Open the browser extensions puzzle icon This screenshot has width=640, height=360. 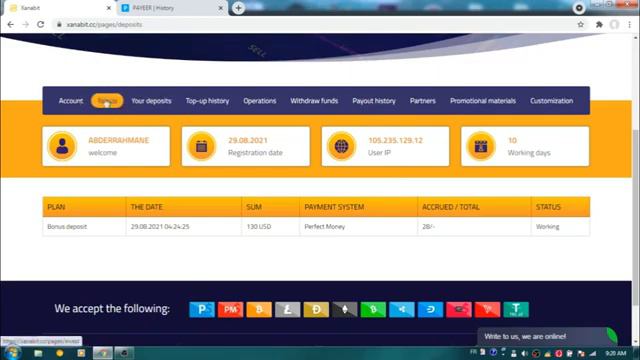pyautogui.click(x=599, y=24)
